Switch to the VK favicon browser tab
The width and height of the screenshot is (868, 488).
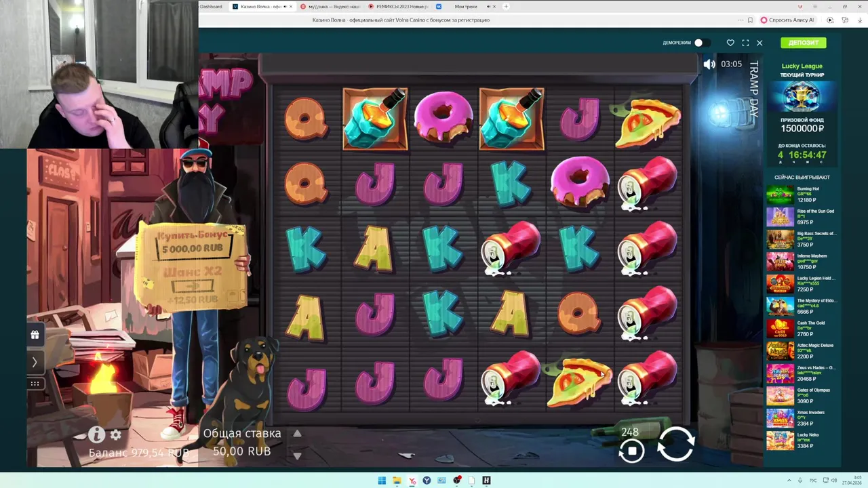coord(439,6)
